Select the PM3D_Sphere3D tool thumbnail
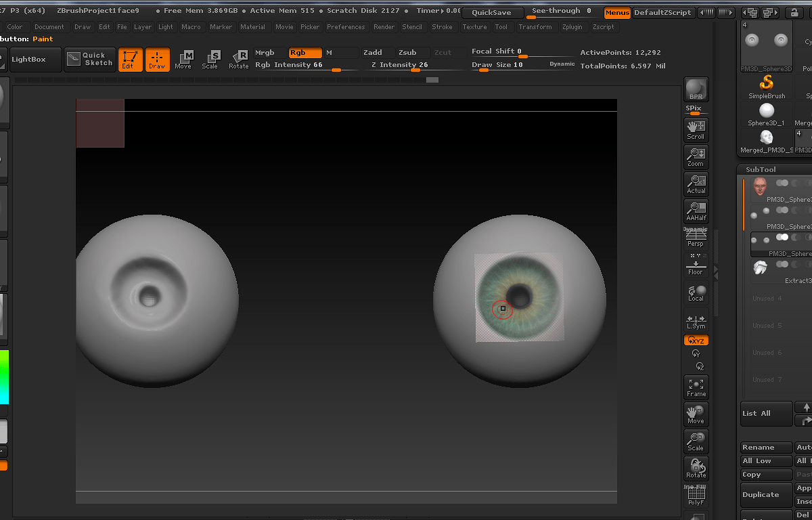The image size is (812, 520). coord(767,46)
